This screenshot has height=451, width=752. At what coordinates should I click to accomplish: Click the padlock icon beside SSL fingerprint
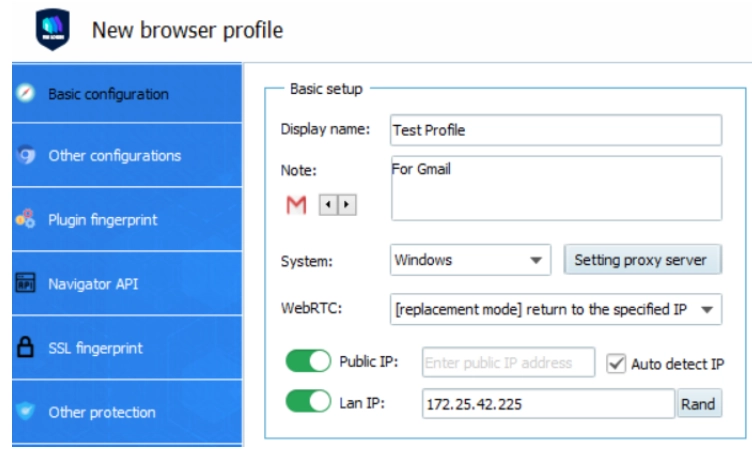point(25,347)
